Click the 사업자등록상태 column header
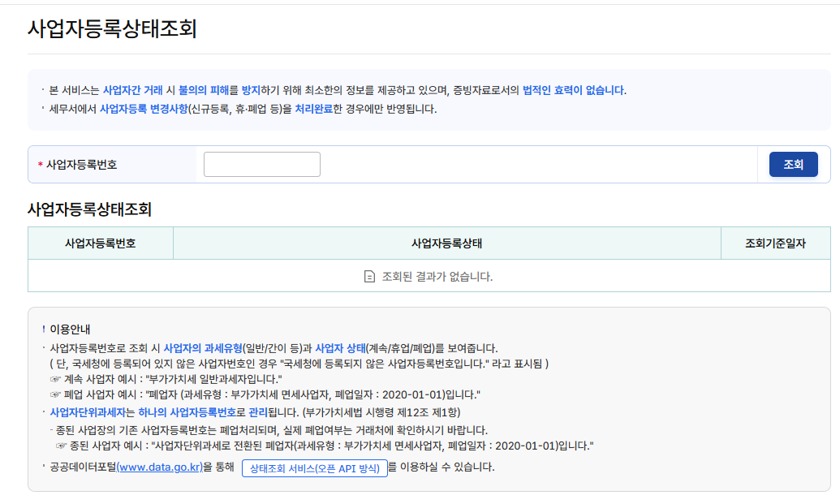 tap(446, 243)
